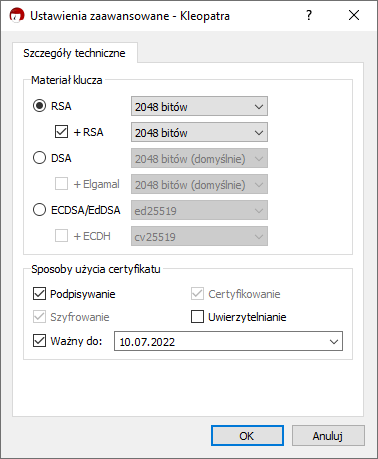Click the question mark help icon
The width and height of the screenshot is (378, 459).
click(309, 15)
